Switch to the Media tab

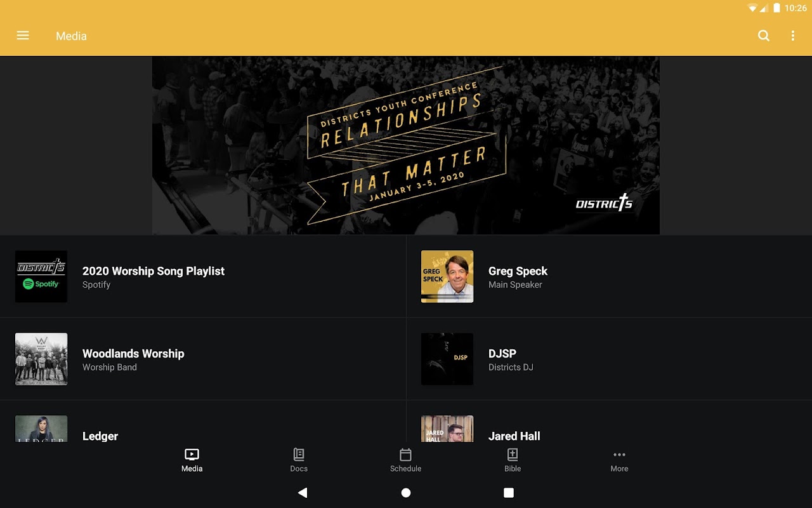pyautogui.click(x=192, y=460)
